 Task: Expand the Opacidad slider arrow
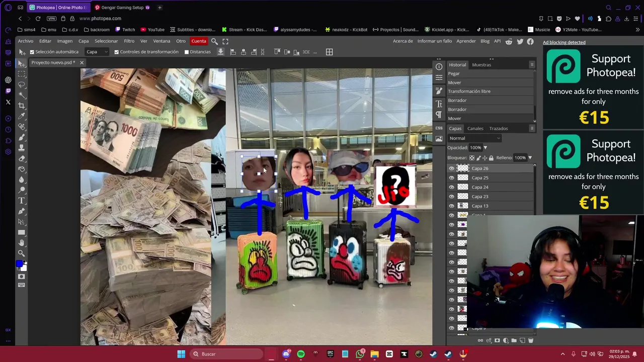click(485, 148)
